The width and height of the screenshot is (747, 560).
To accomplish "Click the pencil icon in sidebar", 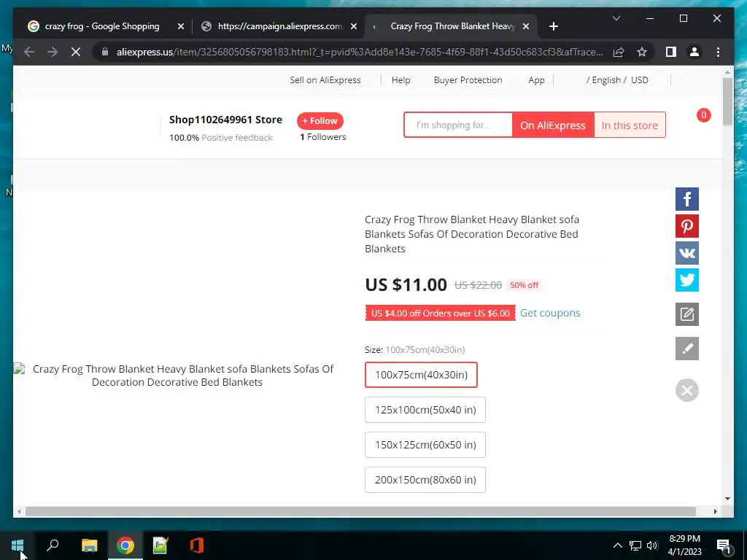I will point(687,349).
